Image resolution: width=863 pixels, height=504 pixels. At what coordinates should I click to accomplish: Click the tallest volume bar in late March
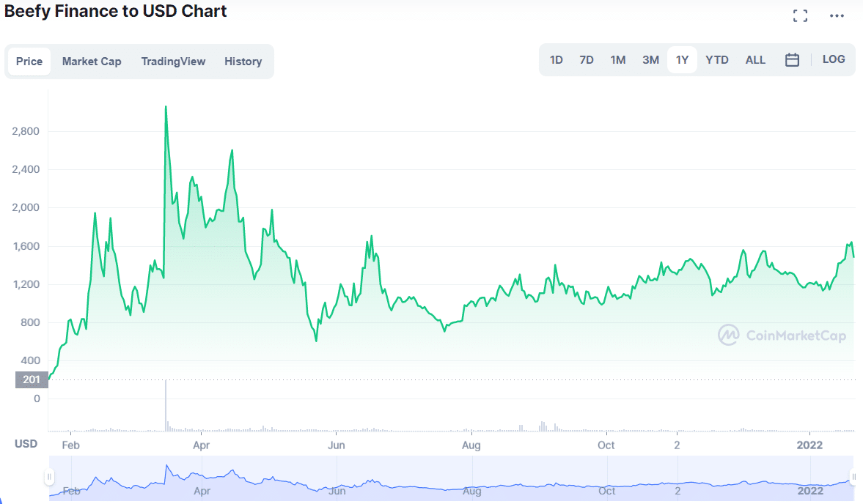pyautogui.click(x=166, y=406)
